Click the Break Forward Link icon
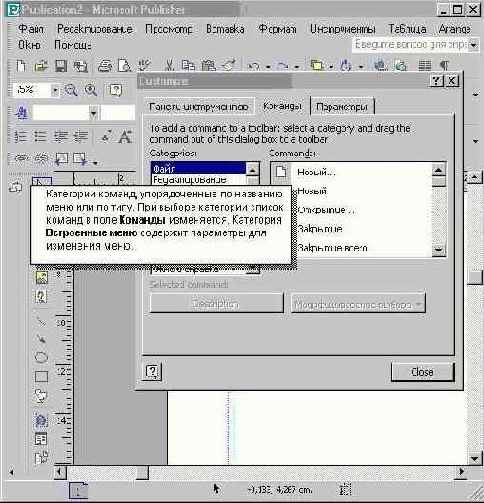This screenshot has height=503, width=484. pyautogui.click(x=41, y=158)
